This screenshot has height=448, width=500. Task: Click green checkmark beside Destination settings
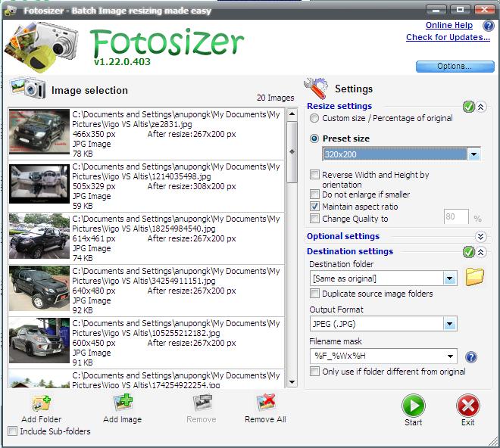468,252
